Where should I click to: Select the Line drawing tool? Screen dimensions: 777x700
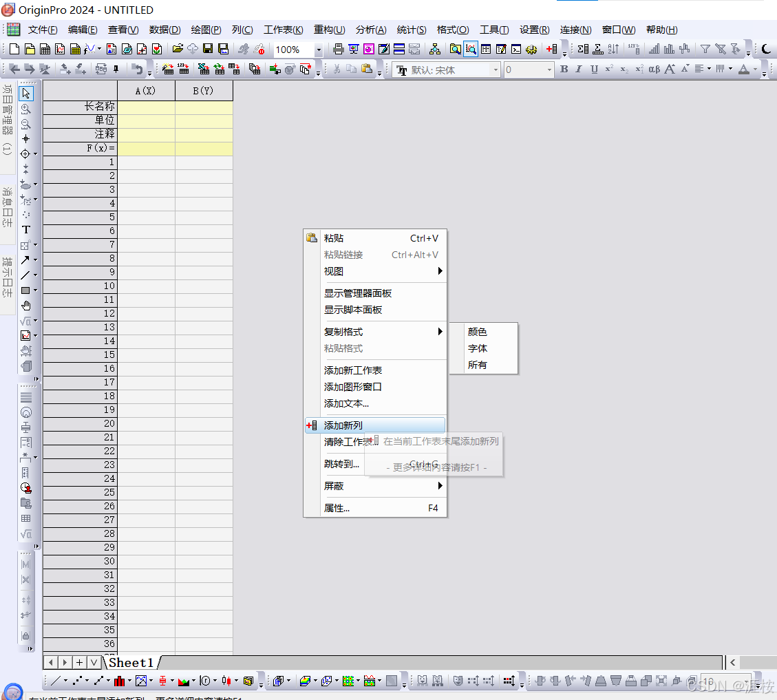click(x=25, y=275)
